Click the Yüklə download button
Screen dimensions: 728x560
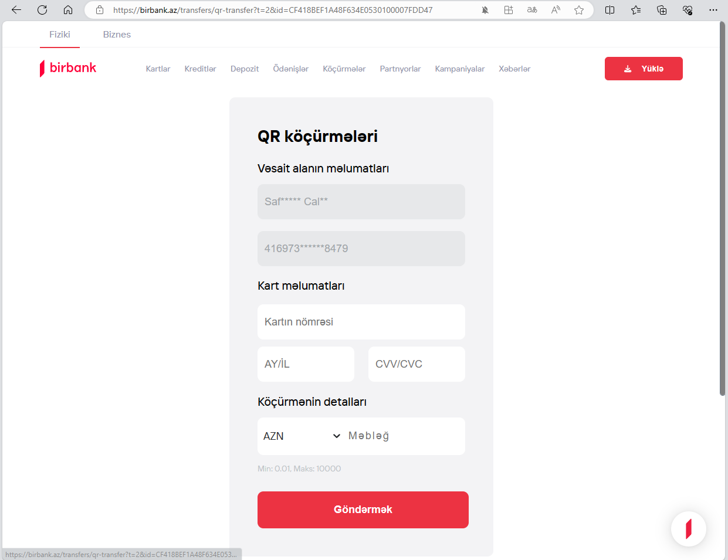pos(644,69)
